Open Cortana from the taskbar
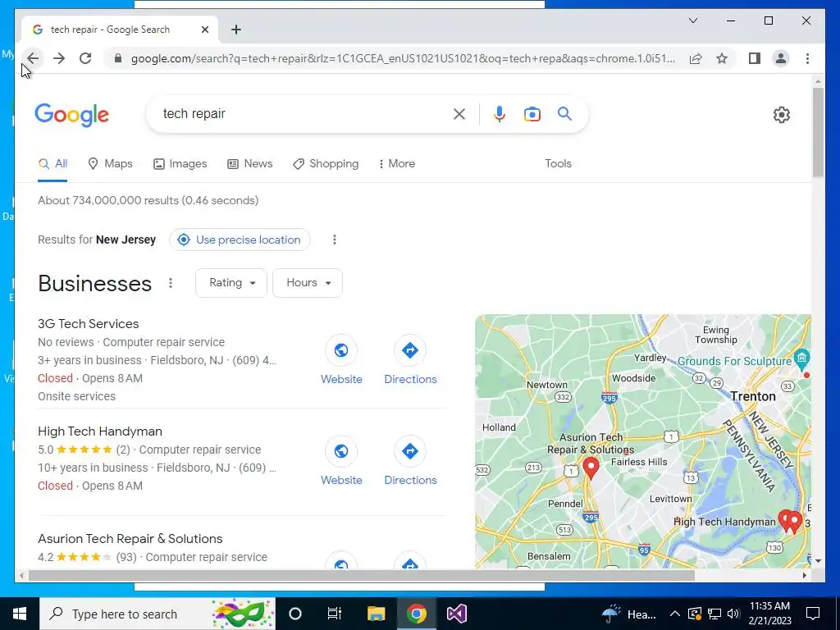 (x=295, y=614)
